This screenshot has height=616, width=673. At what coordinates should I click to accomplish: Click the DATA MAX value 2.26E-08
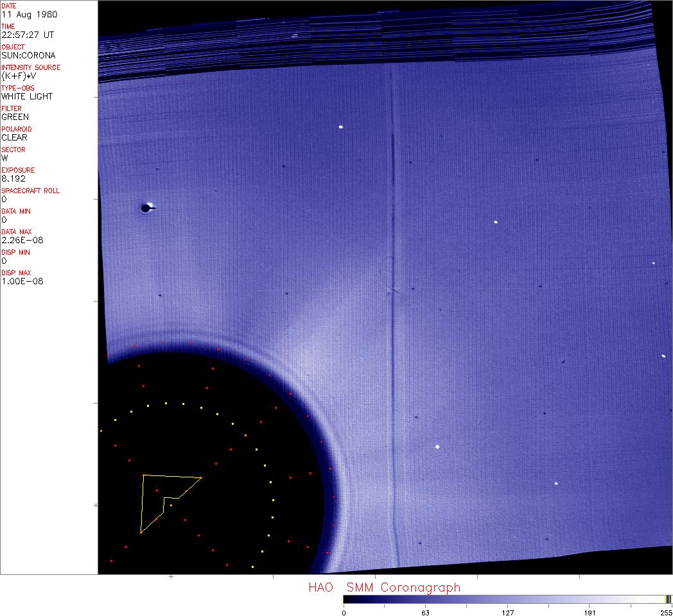[x=22, y=240]
